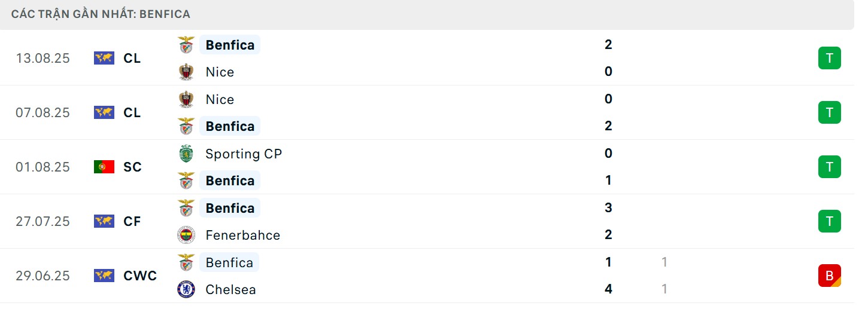The width and height of the screenshot is (868, 312).
Task: Click Sporting CP club crest
Action: point(186,154)
